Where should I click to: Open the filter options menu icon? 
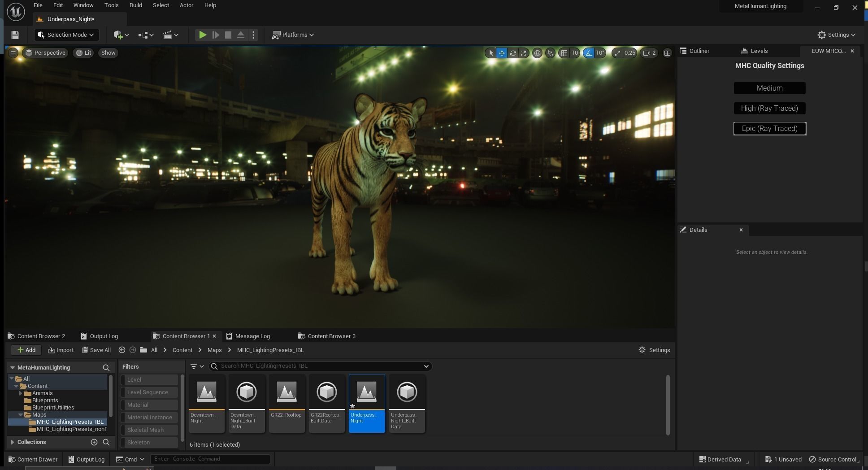click(x=197, y=366)
